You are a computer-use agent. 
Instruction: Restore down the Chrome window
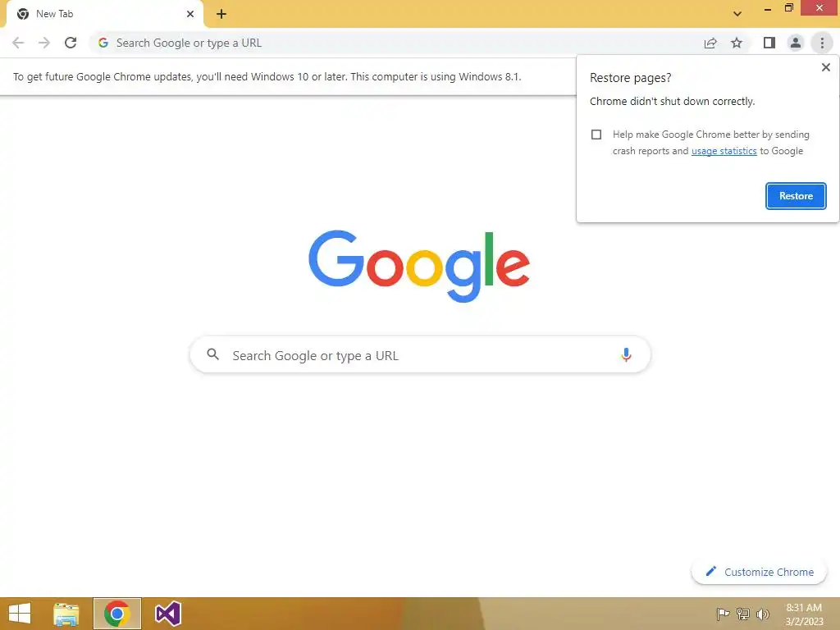point(788,8)
